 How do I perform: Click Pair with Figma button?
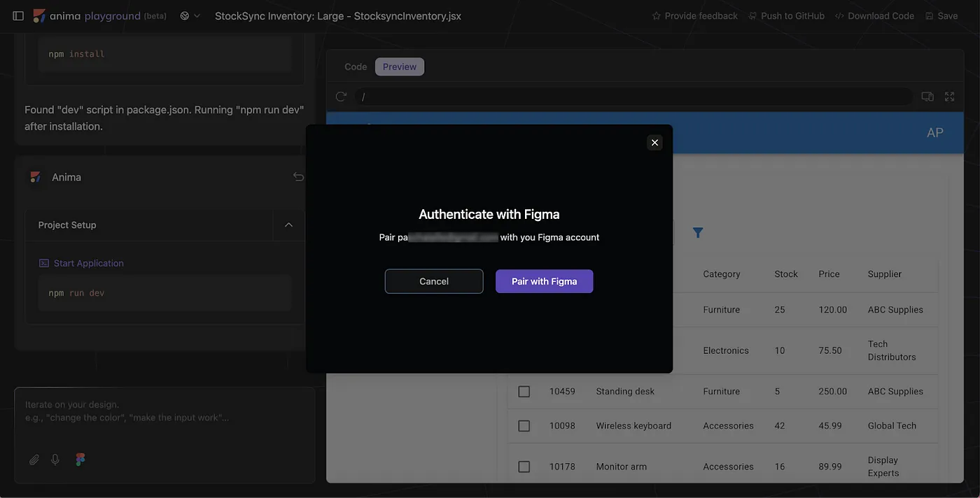tap(544, 280)
